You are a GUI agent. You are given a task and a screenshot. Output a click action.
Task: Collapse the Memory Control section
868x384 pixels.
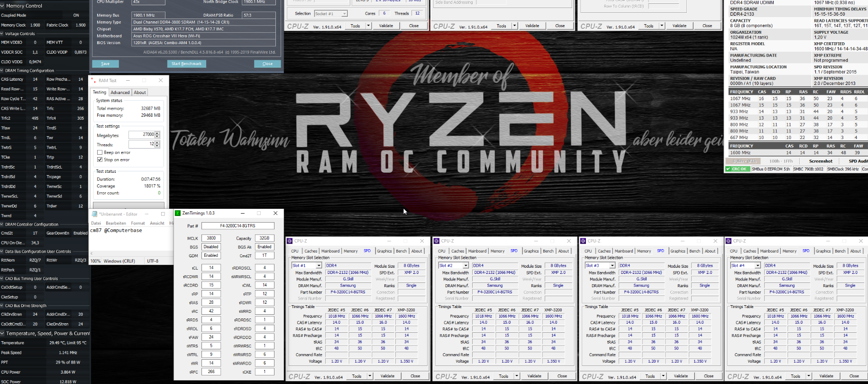[x=2, y=6]
